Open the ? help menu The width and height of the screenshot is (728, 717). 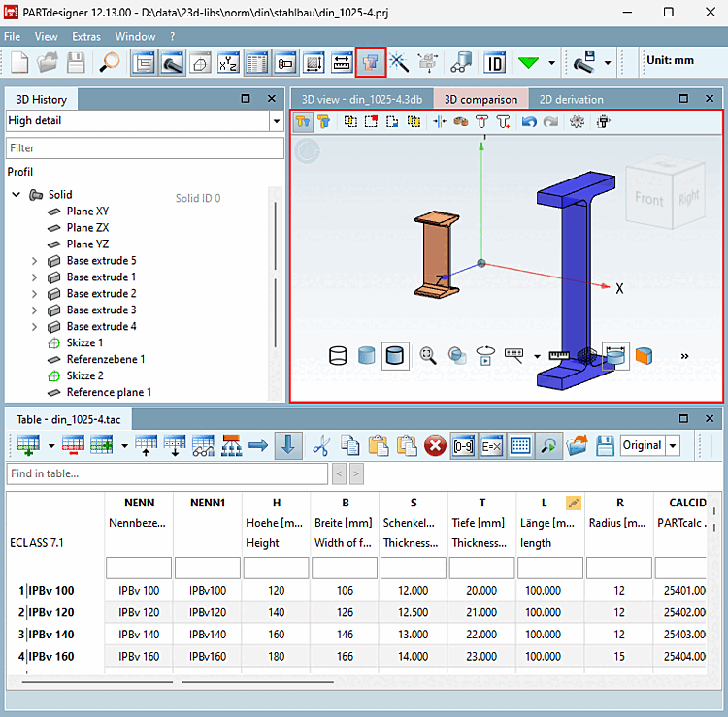coord(173,36)
